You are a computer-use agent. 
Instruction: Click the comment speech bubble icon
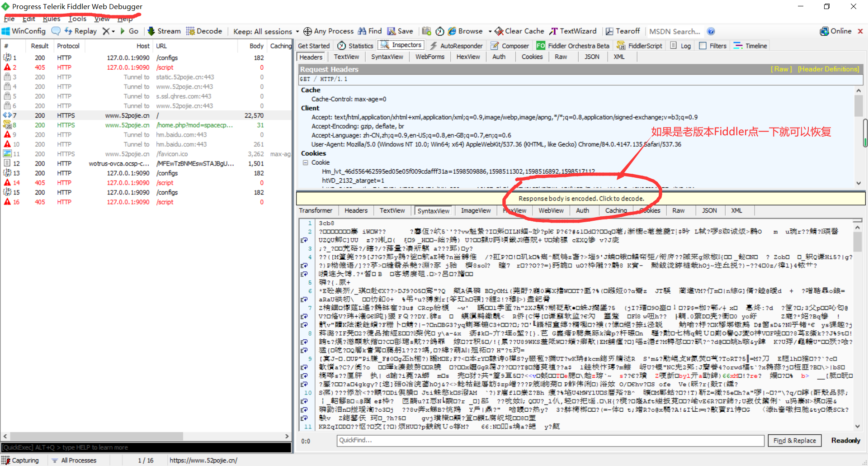pyautogui.click(x=56, y=31)
